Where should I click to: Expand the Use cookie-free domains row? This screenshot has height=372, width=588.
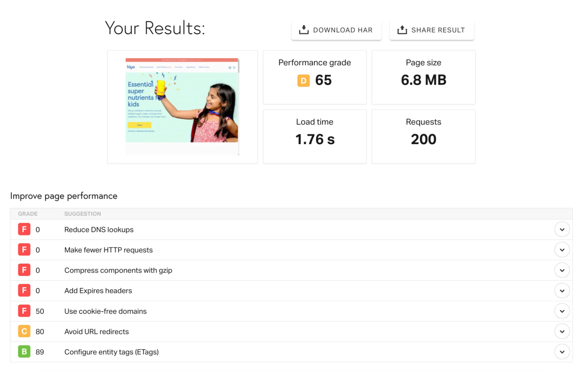[562, 311]
